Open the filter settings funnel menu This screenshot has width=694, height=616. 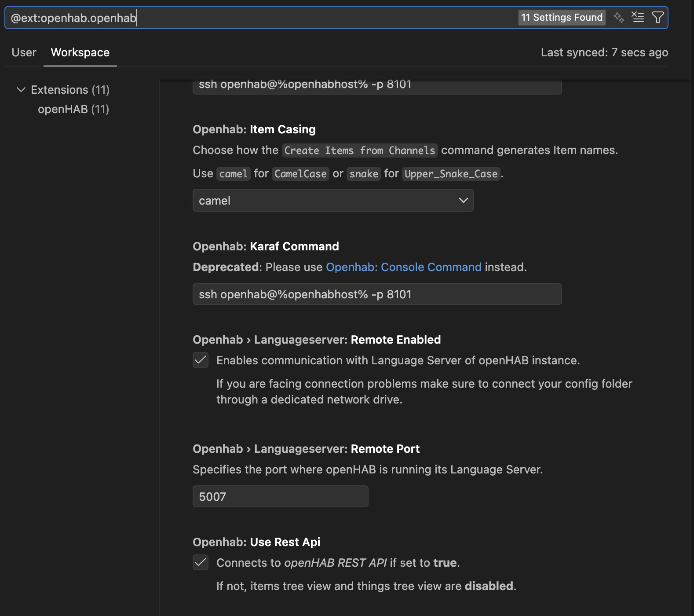657,18
